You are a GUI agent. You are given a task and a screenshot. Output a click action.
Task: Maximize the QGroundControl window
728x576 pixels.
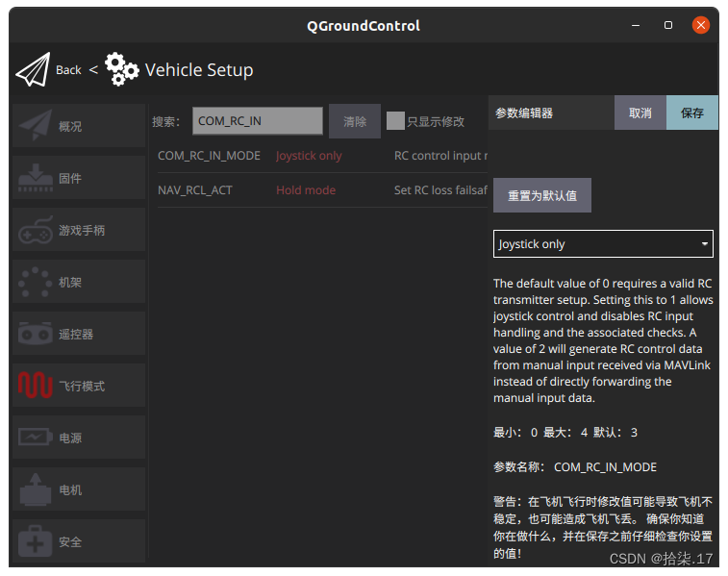pyautogui.click(x=668, y=25)
